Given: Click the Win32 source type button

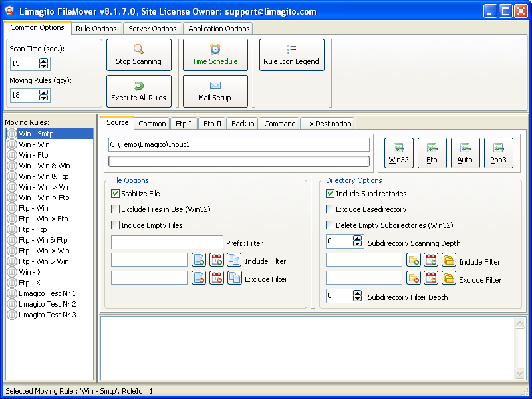Looking at the screenshot, I should click(x=398, y=153).
